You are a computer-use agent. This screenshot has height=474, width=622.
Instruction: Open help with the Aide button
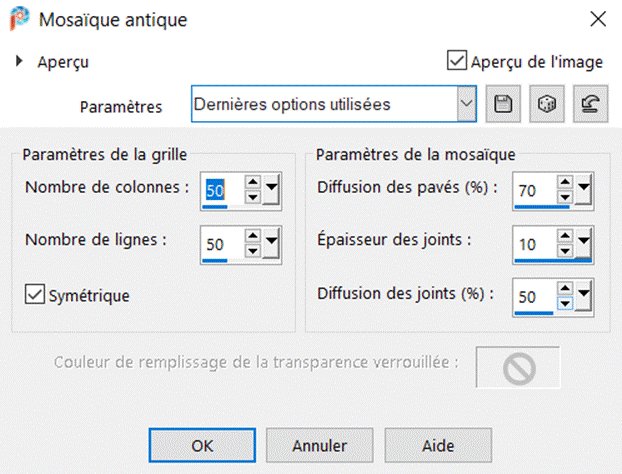(438, 445)
